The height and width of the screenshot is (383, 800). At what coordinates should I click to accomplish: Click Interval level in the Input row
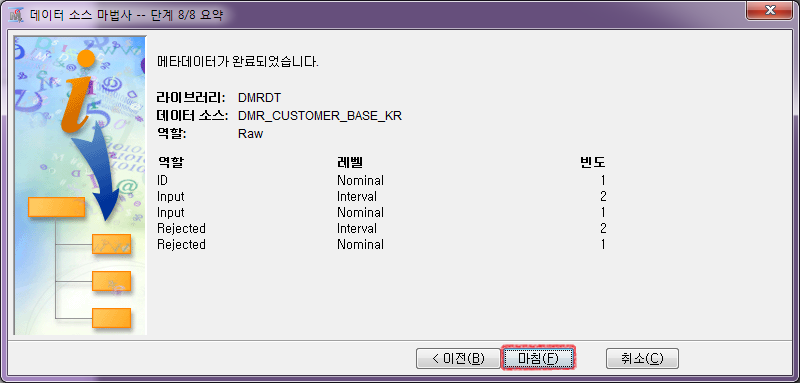[357, 196]
